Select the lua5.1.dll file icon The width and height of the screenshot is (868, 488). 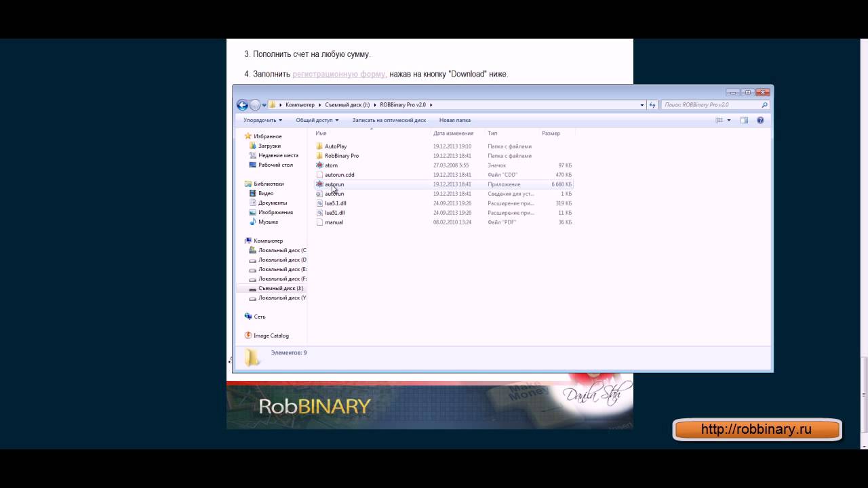pos(319,203)
